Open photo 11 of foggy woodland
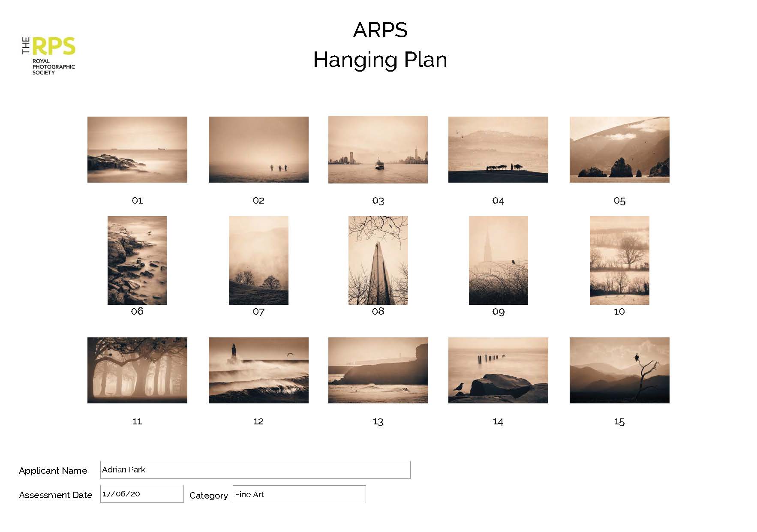The image size is (757, 532). 137,370
